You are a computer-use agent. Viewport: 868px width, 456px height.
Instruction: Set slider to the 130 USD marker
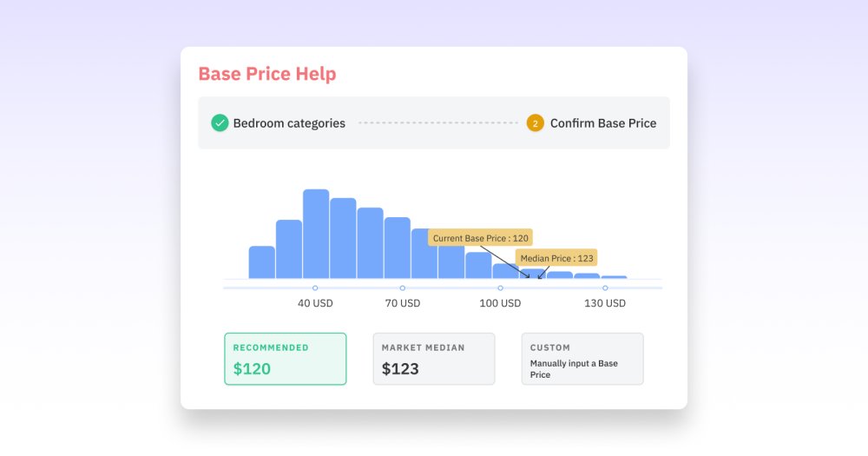coord(605,287)
